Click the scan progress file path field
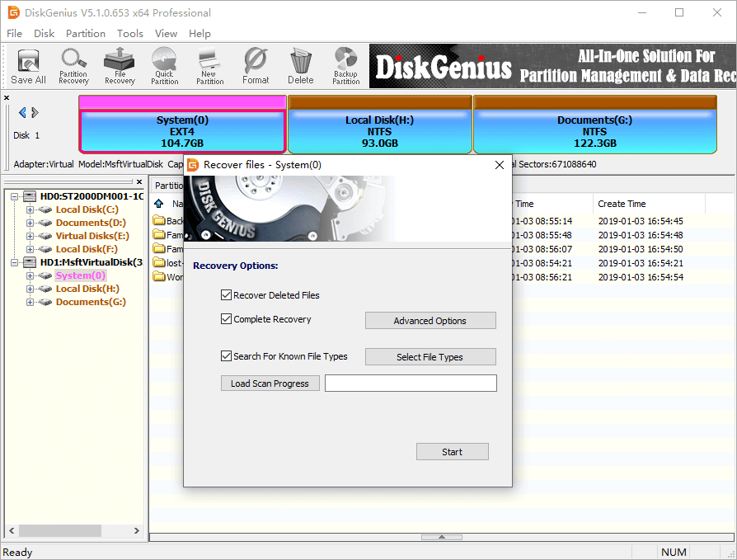 [411, 384]
